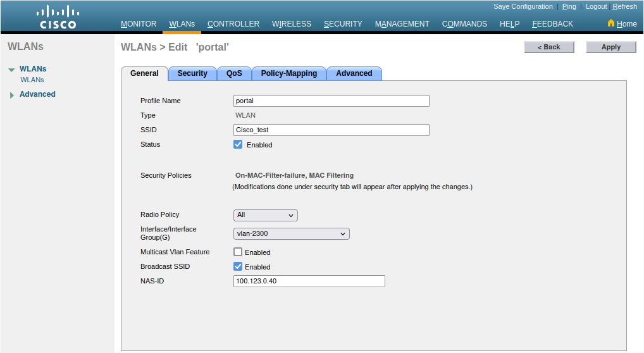Open the Policy-Mapping tab
The width and height of the screenshot is (644, 353).
coord(288,73)
